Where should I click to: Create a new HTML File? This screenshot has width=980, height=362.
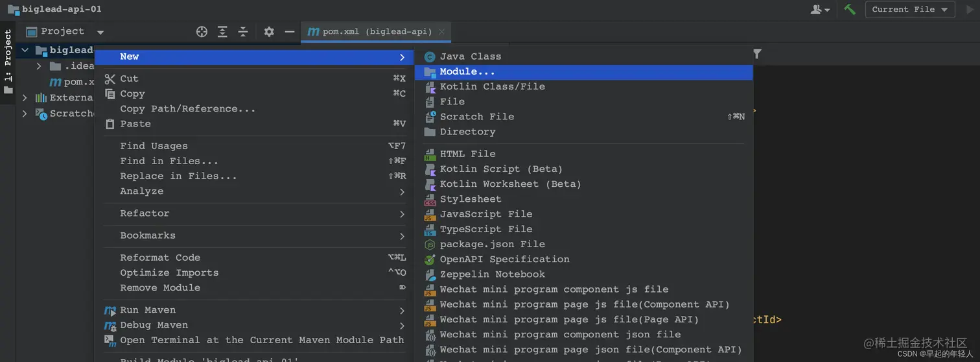click(x=584, y=154)
